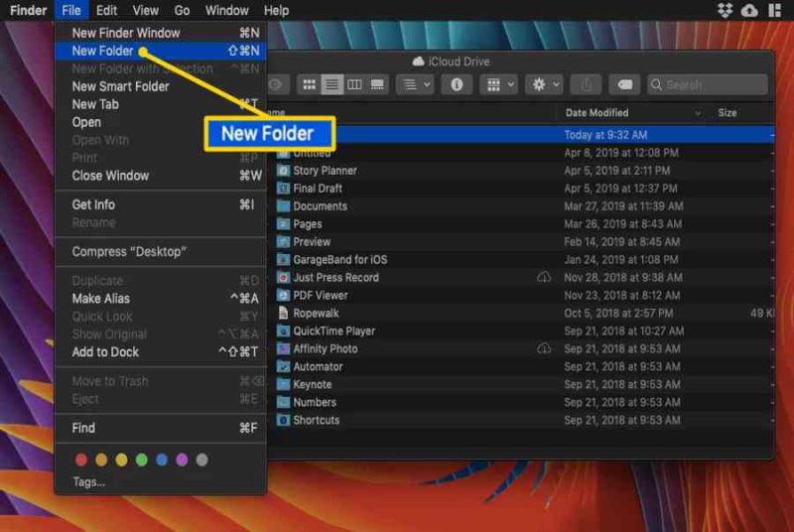Screen dimensions: 794x532
Task: Choose New Tab menu item
Action: [161, 104]
